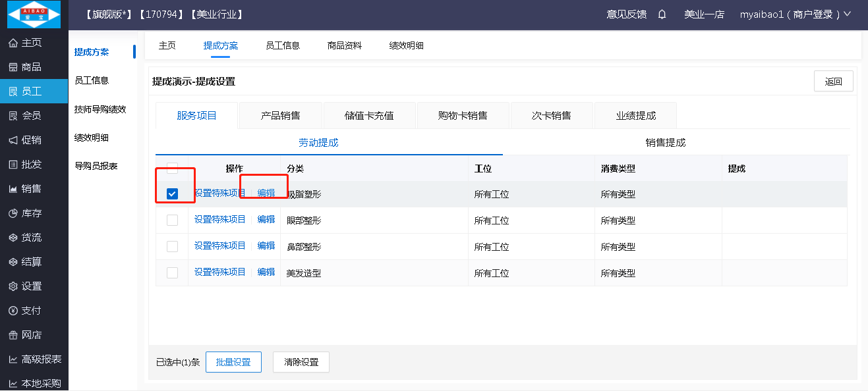This screenshot has height=391, width=868.
Task: Click the 货流 sidebar icon
Action: [13, 238]
